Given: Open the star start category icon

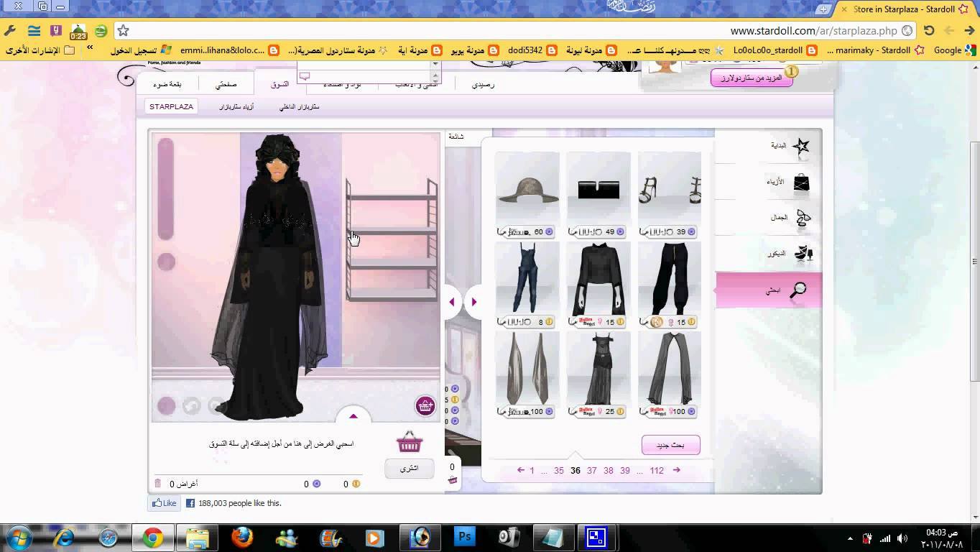Looking at the screenshot, I should coord(800,147).
